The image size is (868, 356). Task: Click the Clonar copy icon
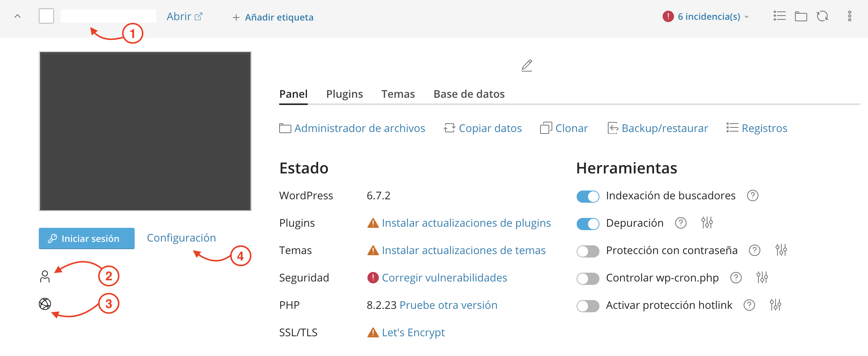point(546,128)
